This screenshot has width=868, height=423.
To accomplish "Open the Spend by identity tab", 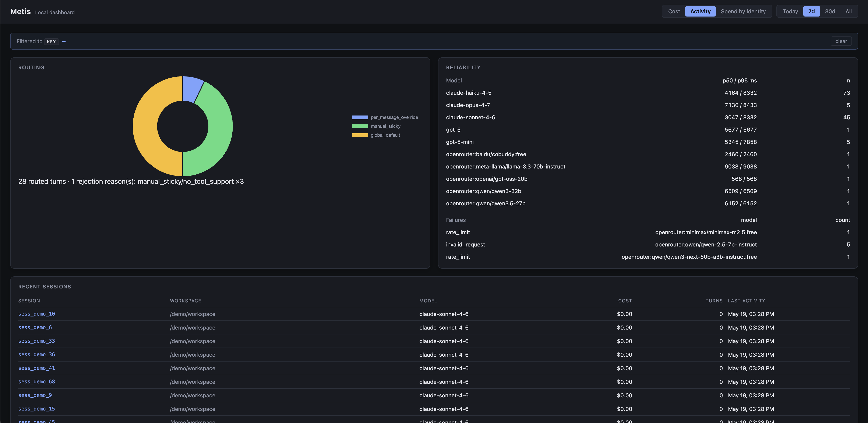I will coord(743,11).
